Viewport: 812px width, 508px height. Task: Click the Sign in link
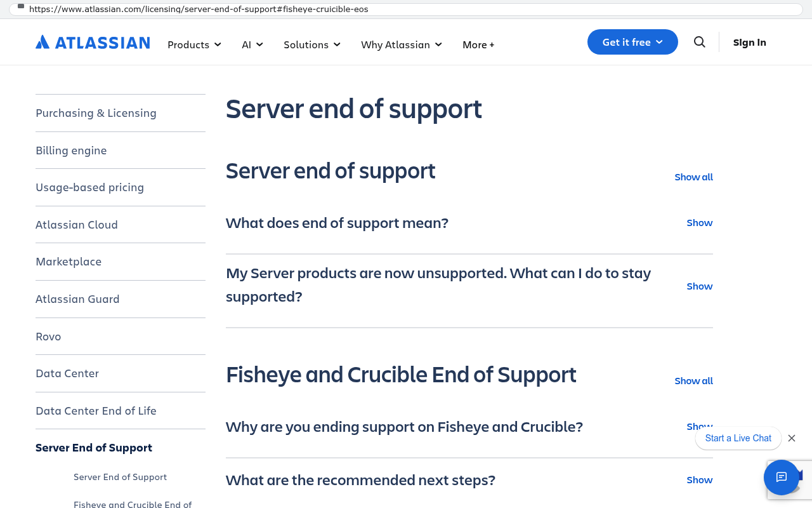pyautogui.click(x=749, y=43)
